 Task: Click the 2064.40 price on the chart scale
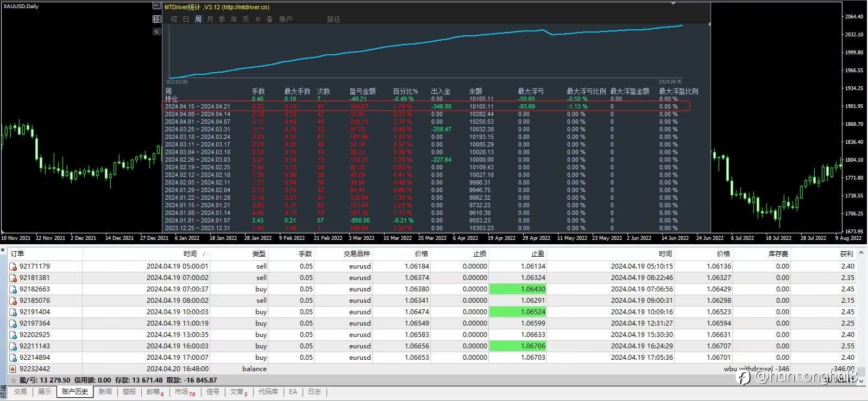854,17
